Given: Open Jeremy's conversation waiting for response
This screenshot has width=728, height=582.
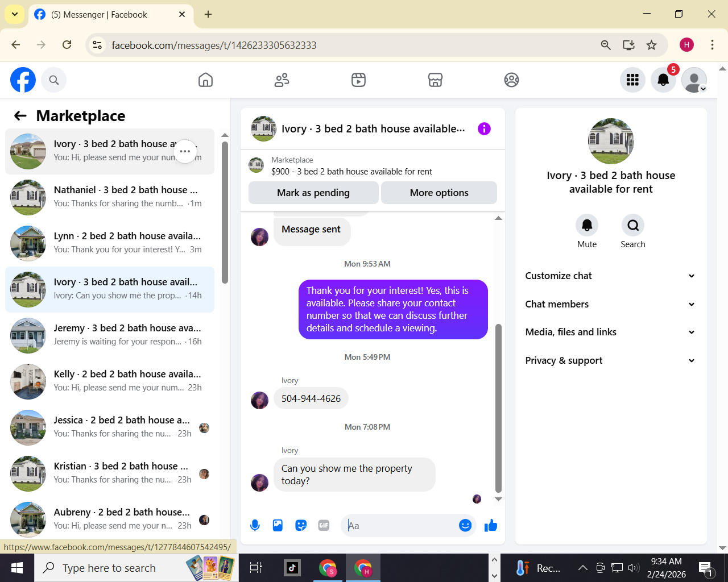Looking at the screenshot, I should 110,335.
